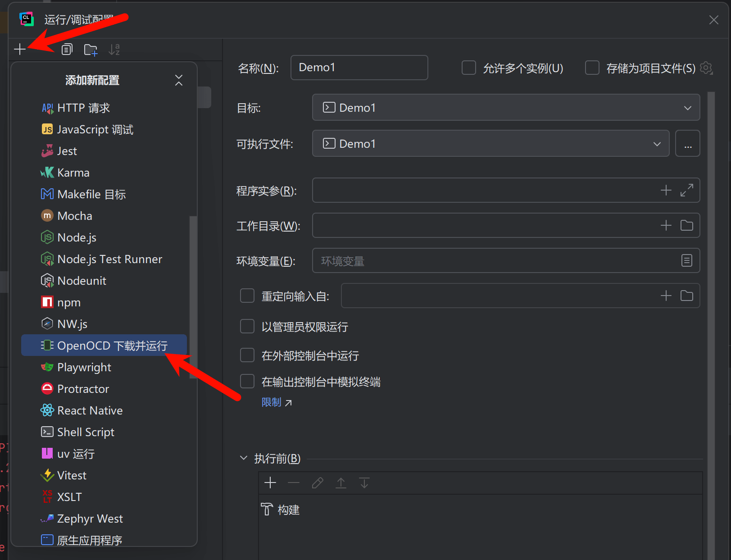Click the add new configuration plus icon
Viewport: 731px width, 560px height.
pos(20,50)
